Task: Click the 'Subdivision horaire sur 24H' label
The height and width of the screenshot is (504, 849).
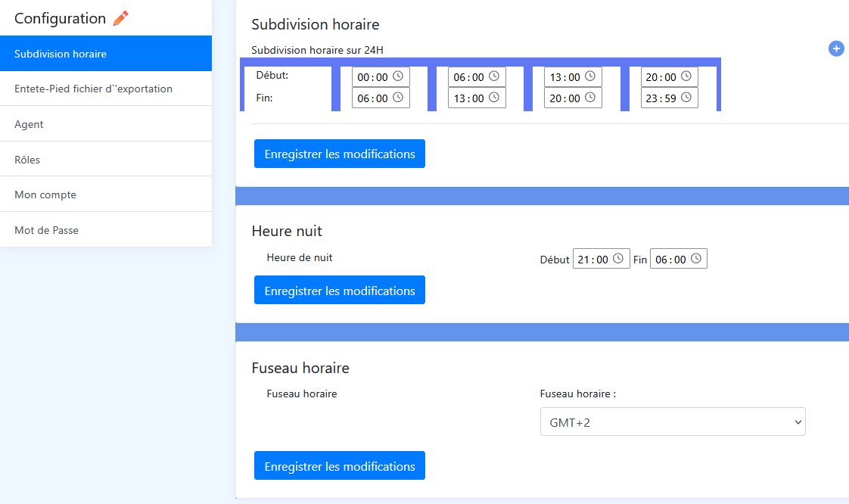Action: coord(317,50)
